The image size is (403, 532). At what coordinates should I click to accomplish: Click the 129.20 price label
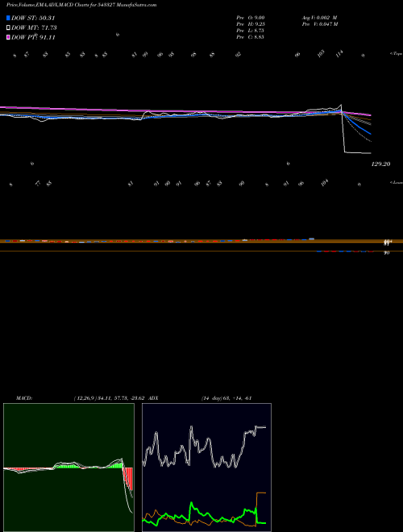tap(381, 164)
